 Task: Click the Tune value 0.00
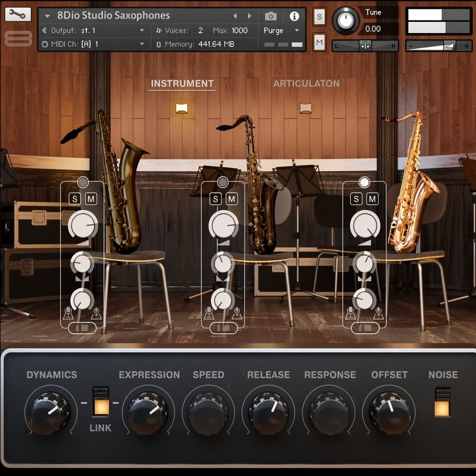[x=373, y=29]
